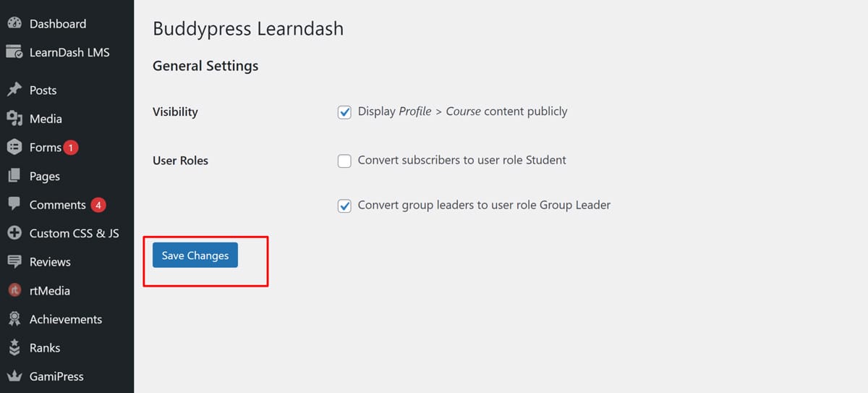Uncheck Convert group leaders to Group Leader
Screen dimensions: 868x393
[x=344, y=206]
